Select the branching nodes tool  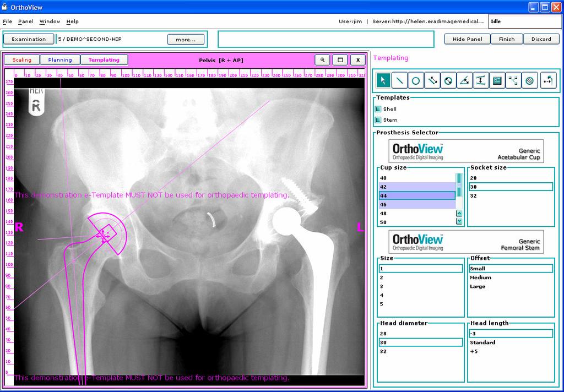click(x=513, y=80)
